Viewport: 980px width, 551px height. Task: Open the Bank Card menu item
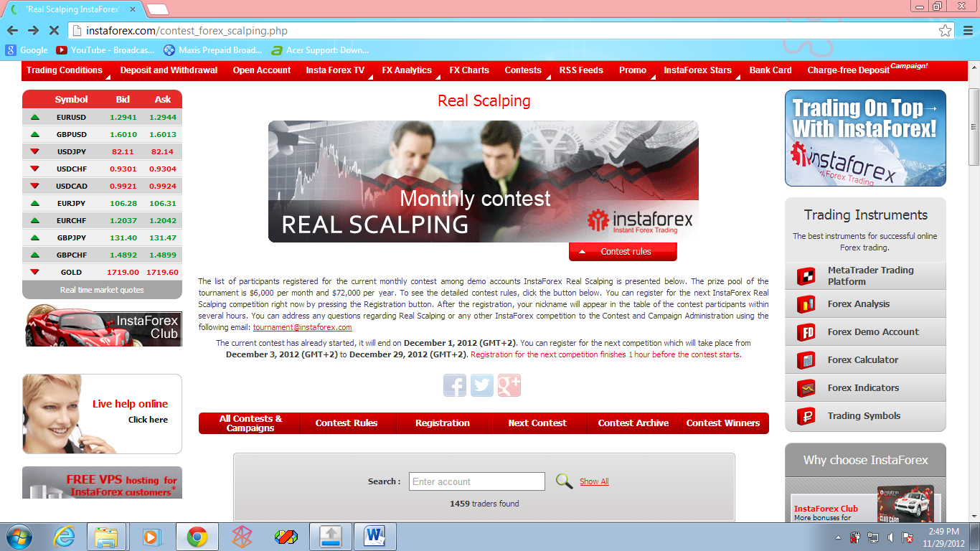click(x=771, y=70)
